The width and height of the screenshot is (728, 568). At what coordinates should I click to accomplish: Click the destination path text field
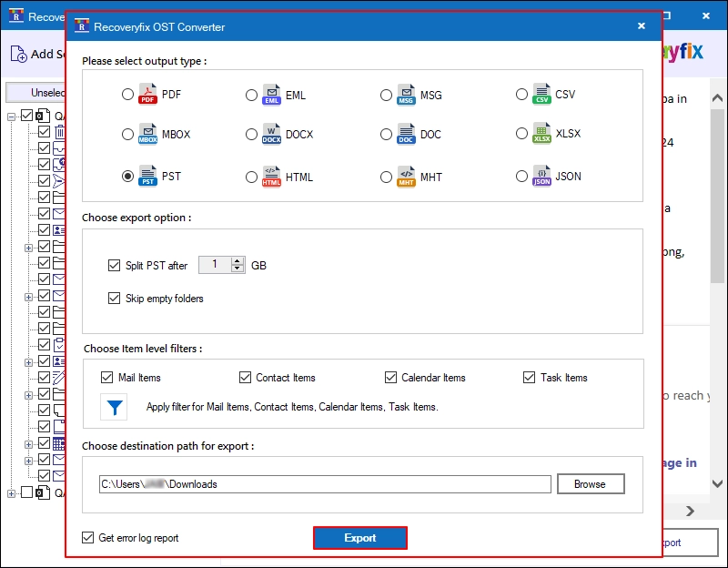tap(325, 484)
